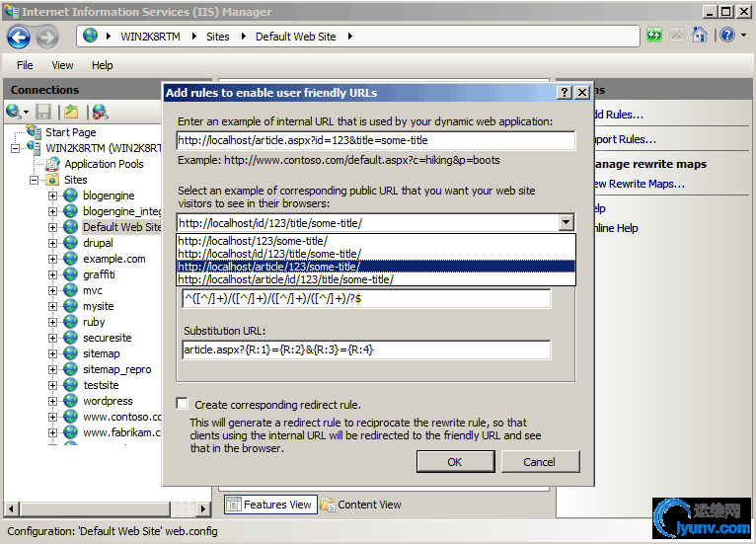756x544 pixels.
Task: Click the blogengine site globe icon
Action: pos(70,195)
